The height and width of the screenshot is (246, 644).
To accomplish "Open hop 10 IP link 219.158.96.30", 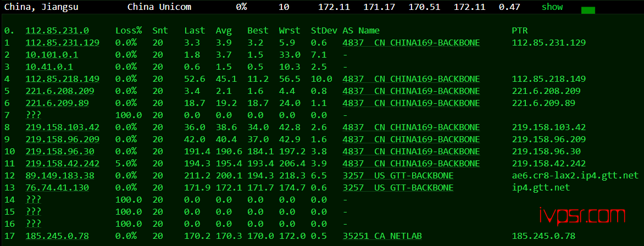I will pyautogui.click(x=60, y=152).
